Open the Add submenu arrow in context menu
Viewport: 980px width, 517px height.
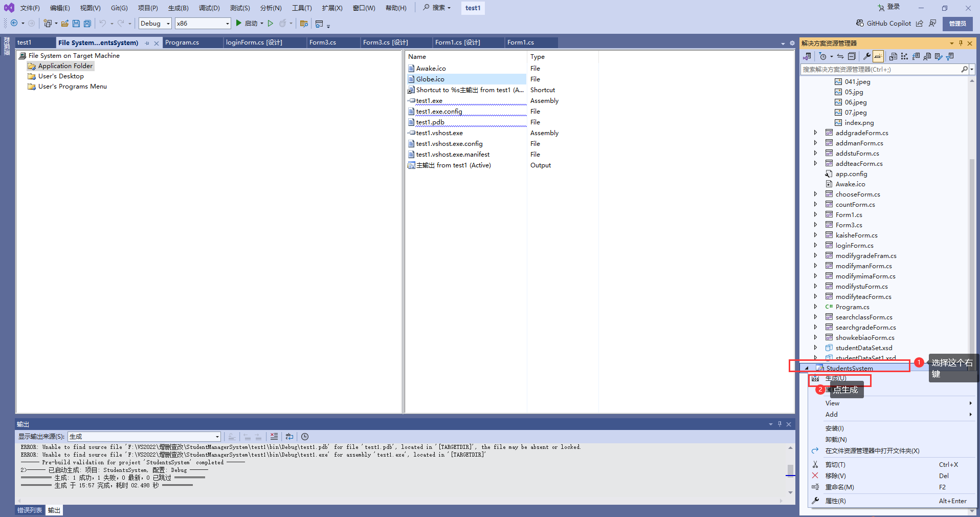tap(970, 414)
